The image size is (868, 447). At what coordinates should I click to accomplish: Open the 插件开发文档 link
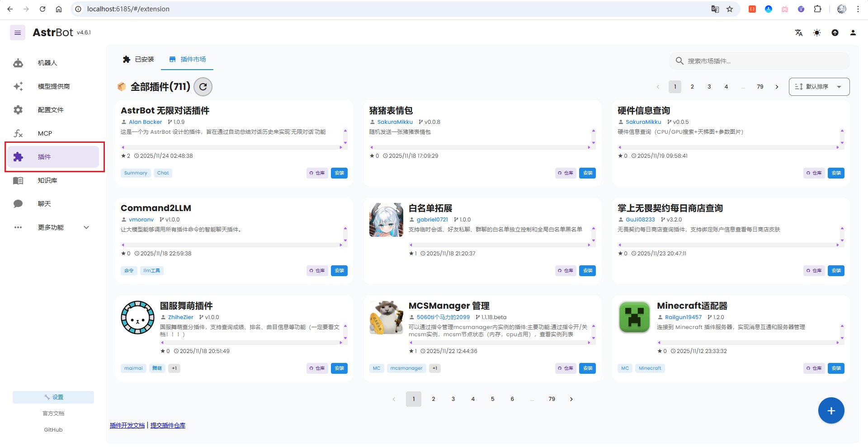pos(127,425)
